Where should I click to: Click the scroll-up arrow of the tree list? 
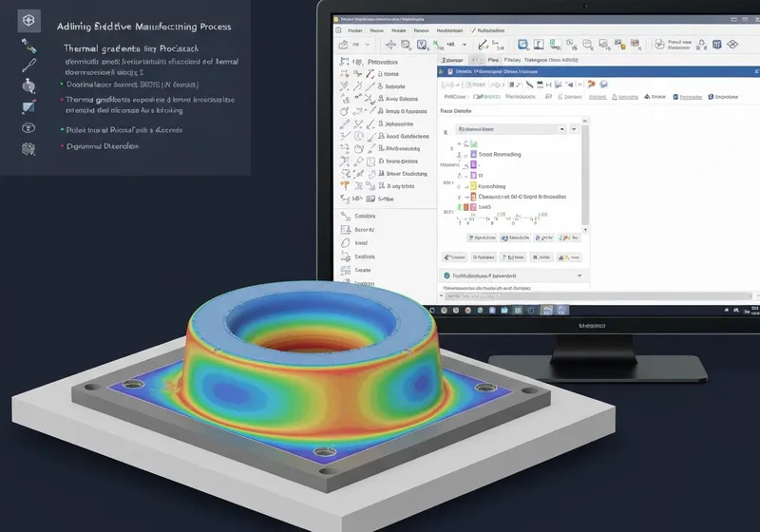[585, 121]
